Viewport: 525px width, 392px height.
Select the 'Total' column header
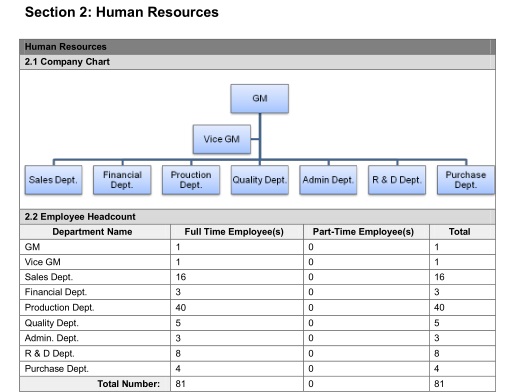pos(459,232)
